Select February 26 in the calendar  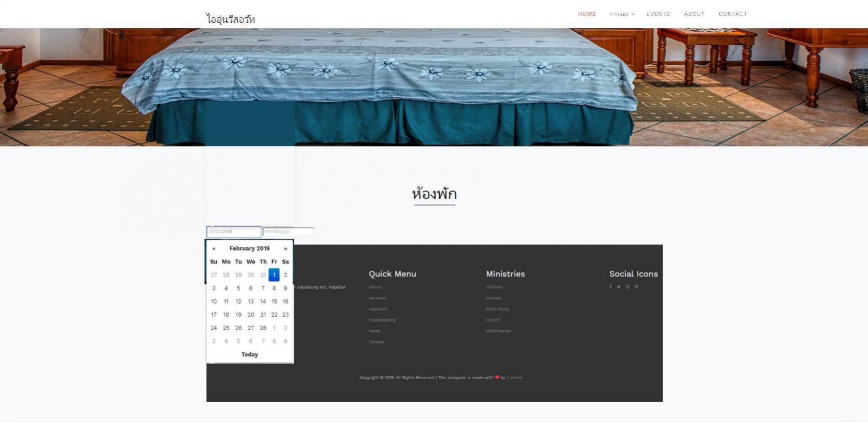point(238,328)
